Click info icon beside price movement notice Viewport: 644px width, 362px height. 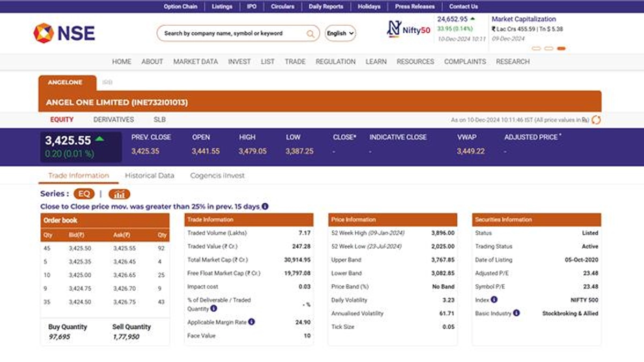pos(265,206)
